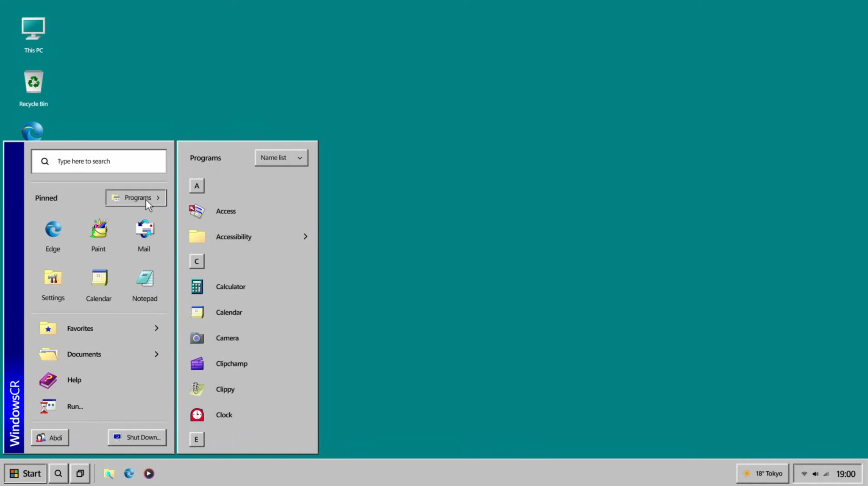868x486 pixels.
Task: Open Clippy from the Programs list
Action: tap(225, 389)
